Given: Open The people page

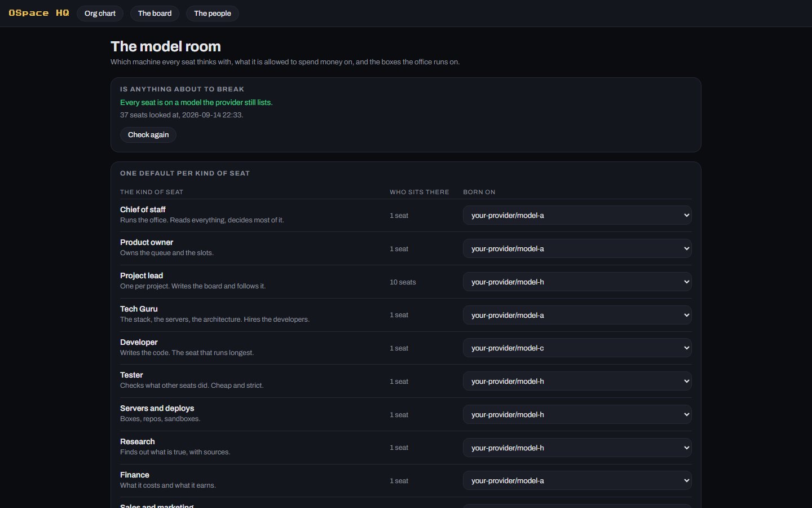Looking at the screenshot, I should point(213,14).
